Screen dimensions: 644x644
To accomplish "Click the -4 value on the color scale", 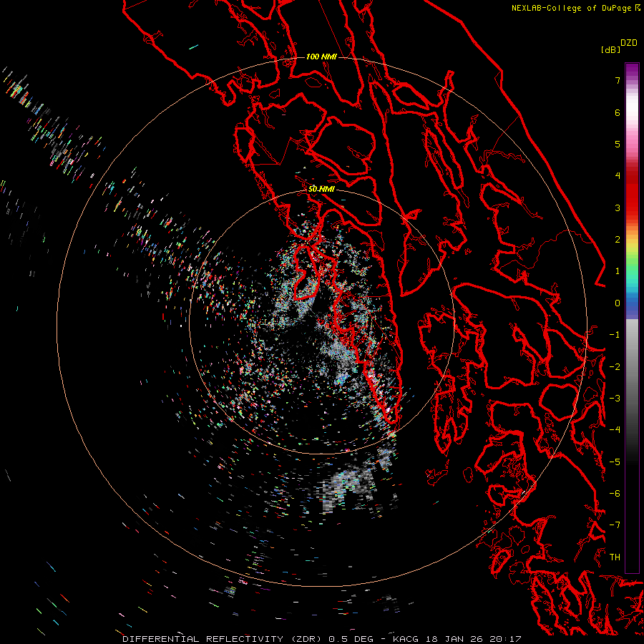I will coord(615,430).
